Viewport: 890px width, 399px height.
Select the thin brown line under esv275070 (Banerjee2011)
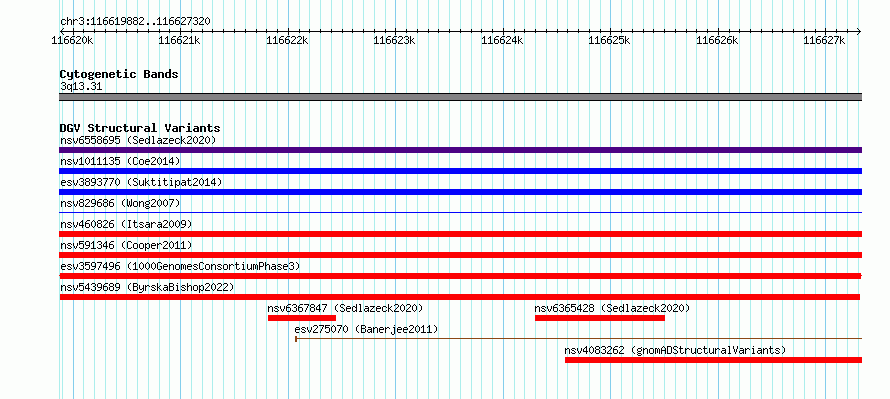point(578,339)
